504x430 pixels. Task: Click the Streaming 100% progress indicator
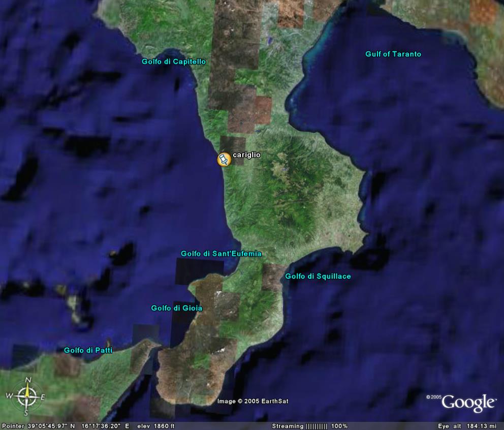click(x=309, y=426)
